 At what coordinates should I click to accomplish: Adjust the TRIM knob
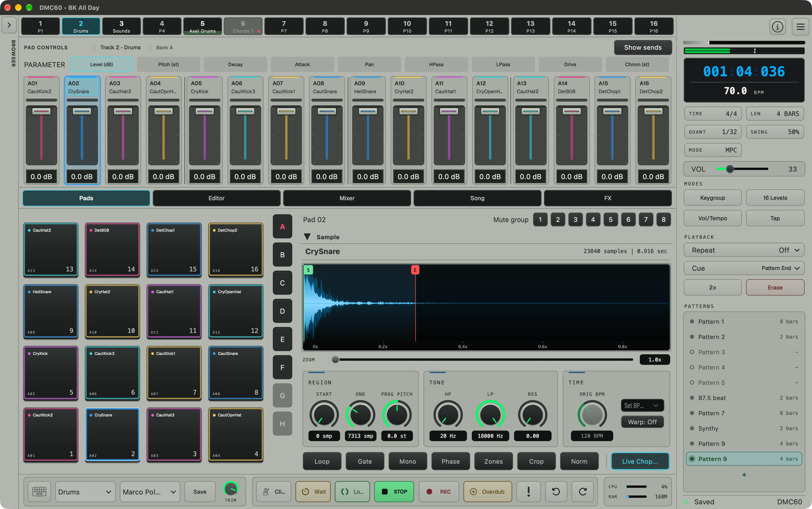point(231,489)
